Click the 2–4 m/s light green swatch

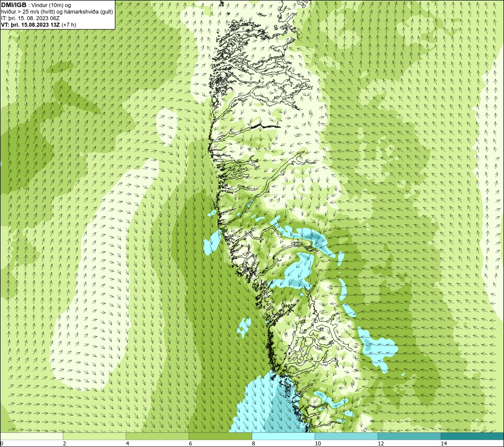pos(95,436)
